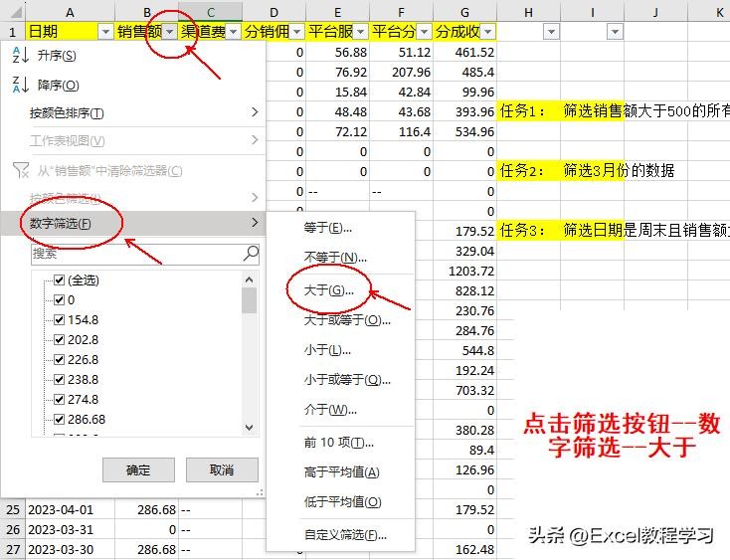Open filter dropdown in column H header
730x560 pixels.
tap(551, 32)
